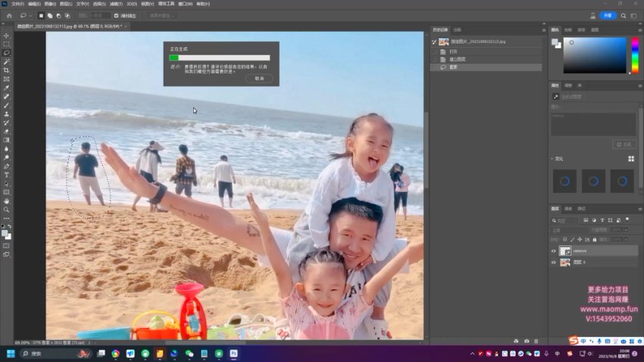The height and width of the screenshot is (362, 644).
Task: Click the delete state trash icon in History panel
Action: (536, 341)
